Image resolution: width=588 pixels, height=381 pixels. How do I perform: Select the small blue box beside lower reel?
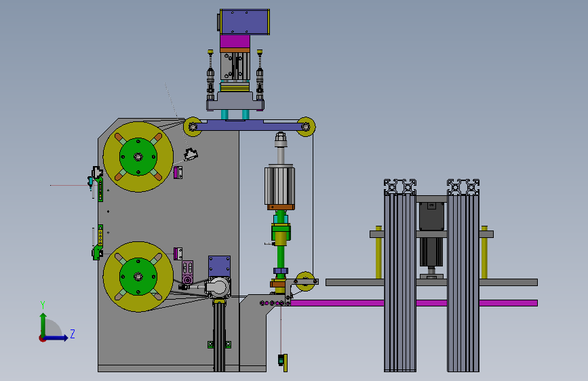219,266
